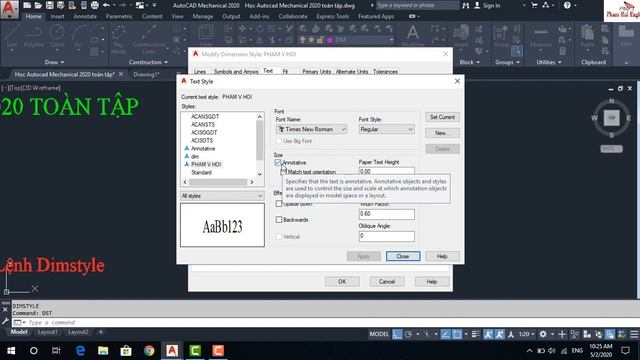Screen dimensions: 640x360
Task: Expand the Construction panel
Action: pos(149,62)
